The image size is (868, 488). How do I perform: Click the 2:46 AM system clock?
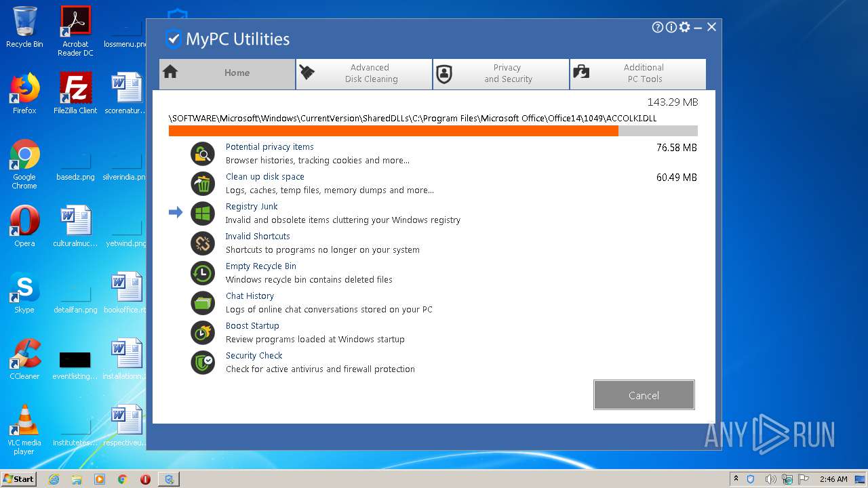click(x=833, y=479)
